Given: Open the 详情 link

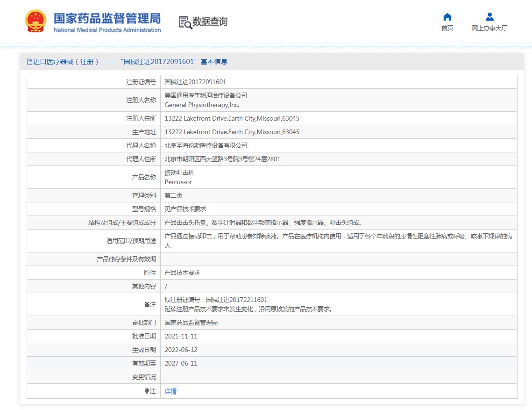Looking at the screenshot, I should [x=170, y=391].
